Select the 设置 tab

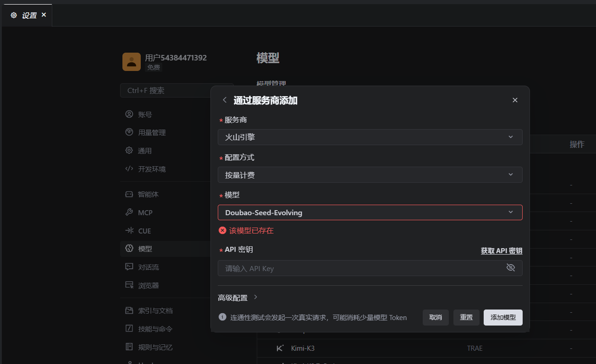pyautogui.click(x=27, y=15)
